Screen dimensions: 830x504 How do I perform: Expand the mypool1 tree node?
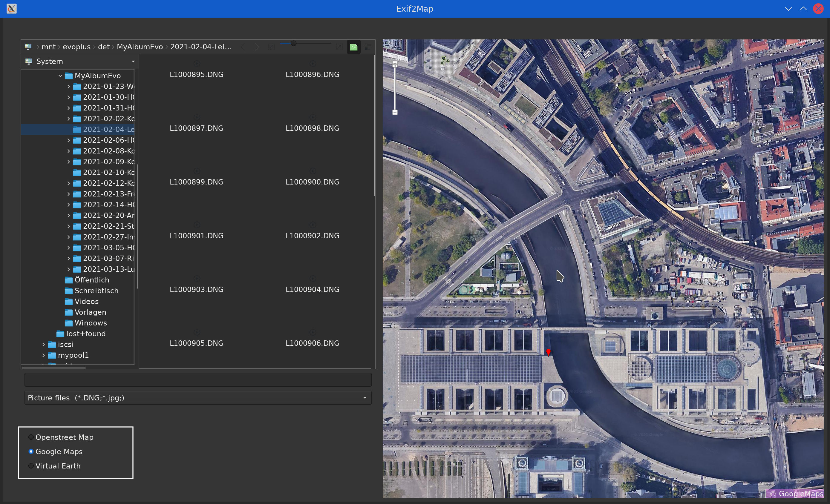click(43, 355)
